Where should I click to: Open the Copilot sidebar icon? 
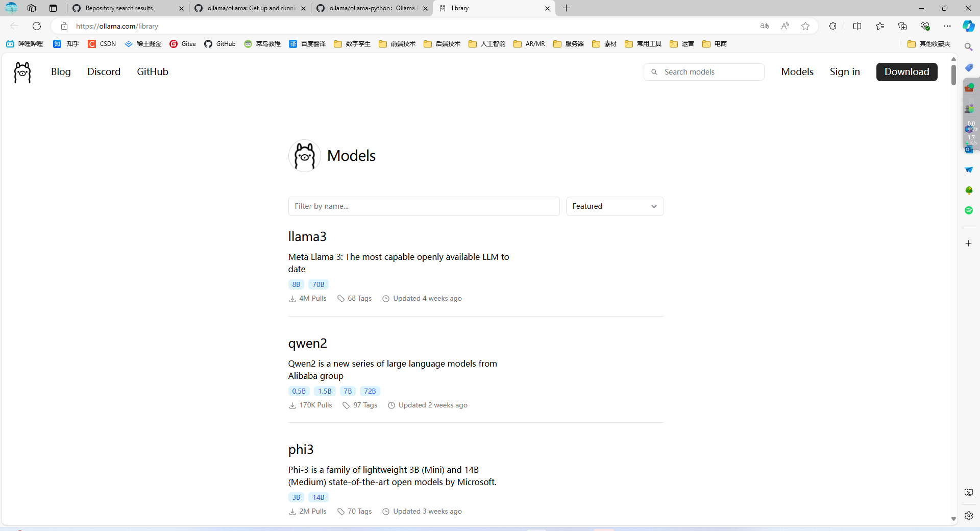pyautogui.click(x=968, y=26)
